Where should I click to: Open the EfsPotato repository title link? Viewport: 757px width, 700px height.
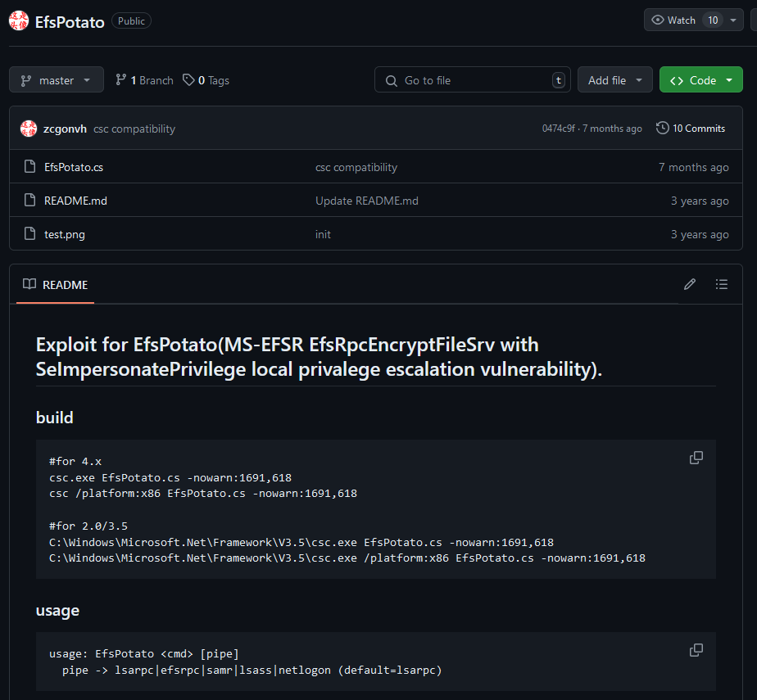(70, 22)
